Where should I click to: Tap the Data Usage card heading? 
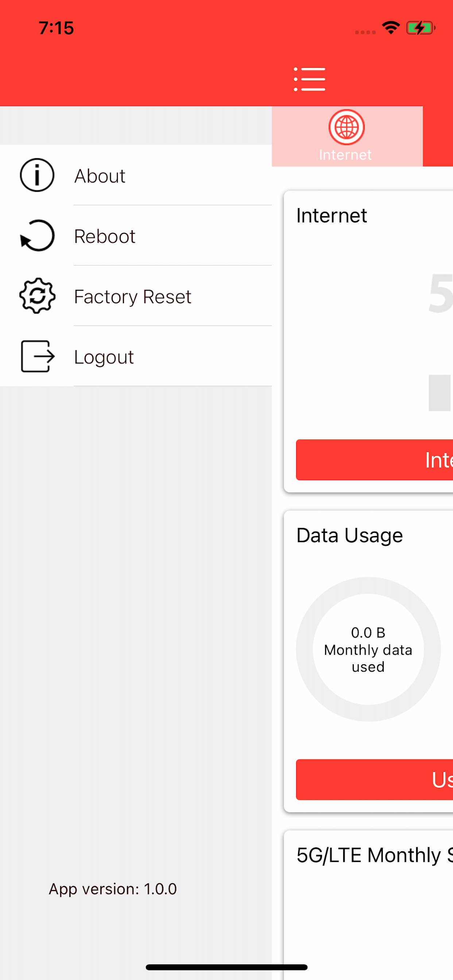click(349, 535)
